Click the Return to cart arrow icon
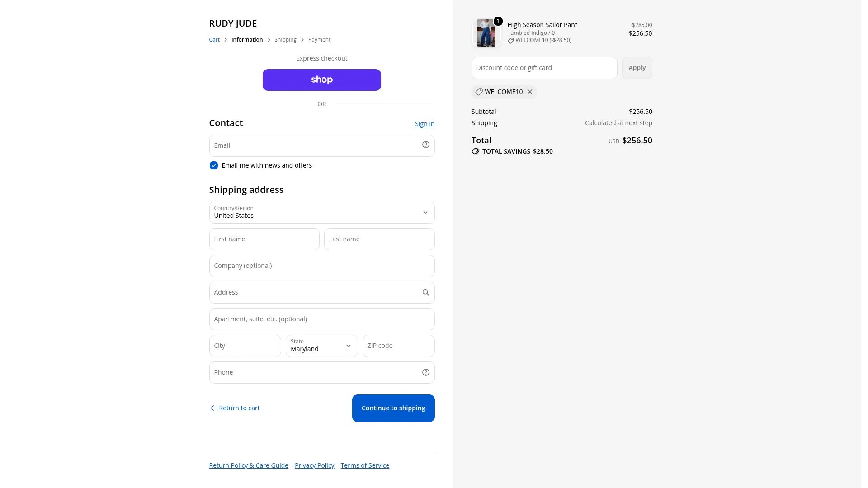Screen dimensions: 868x488 (212, 408)
